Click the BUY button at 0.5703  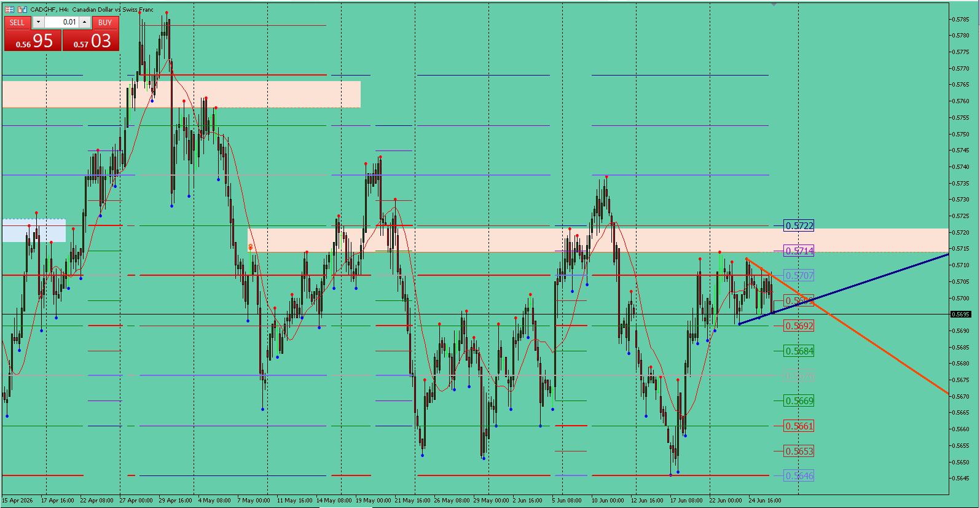click(91, 41)
